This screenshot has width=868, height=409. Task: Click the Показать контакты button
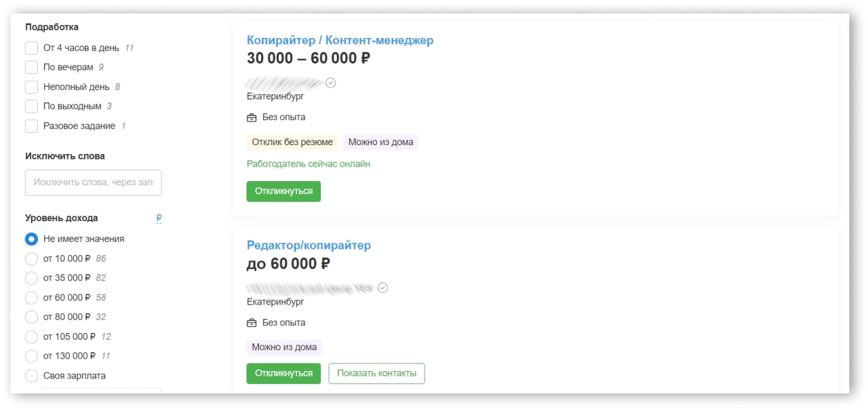coord(376,373)
